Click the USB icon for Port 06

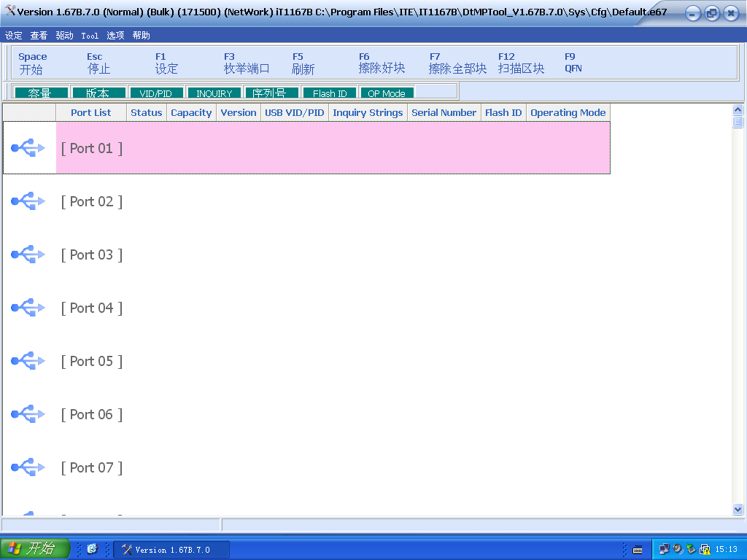tap(28, 414)
